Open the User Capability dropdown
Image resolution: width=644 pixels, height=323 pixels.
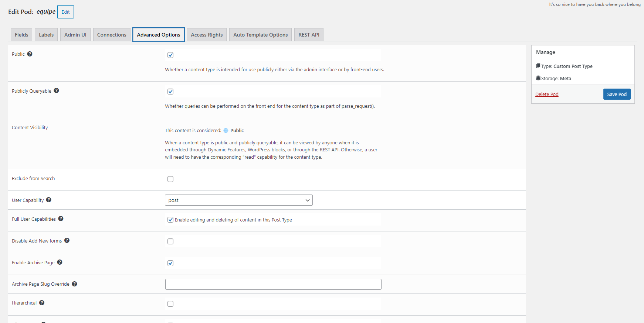(239, 200)
